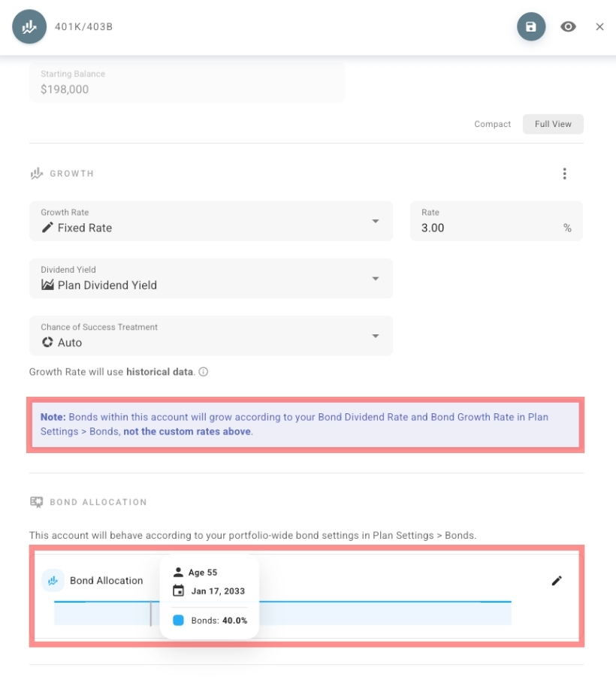Viewport: 616px width, 683px height.
Task: Click historical data info icon
Action: click(204, 372)
